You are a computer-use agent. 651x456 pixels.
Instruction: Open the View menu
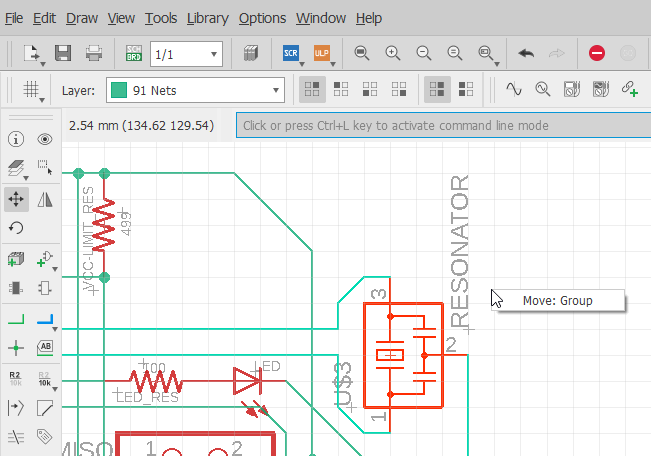[x=121, y=18]
